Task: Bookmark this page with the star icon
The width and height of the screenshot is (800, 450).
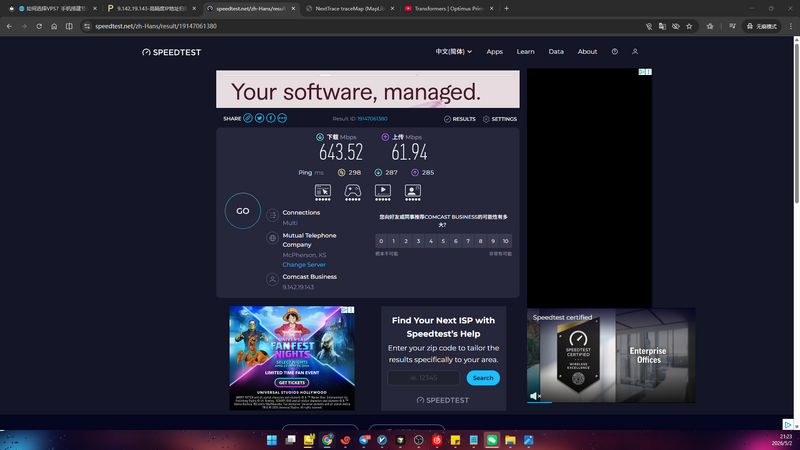Action: tap(689, 26)
